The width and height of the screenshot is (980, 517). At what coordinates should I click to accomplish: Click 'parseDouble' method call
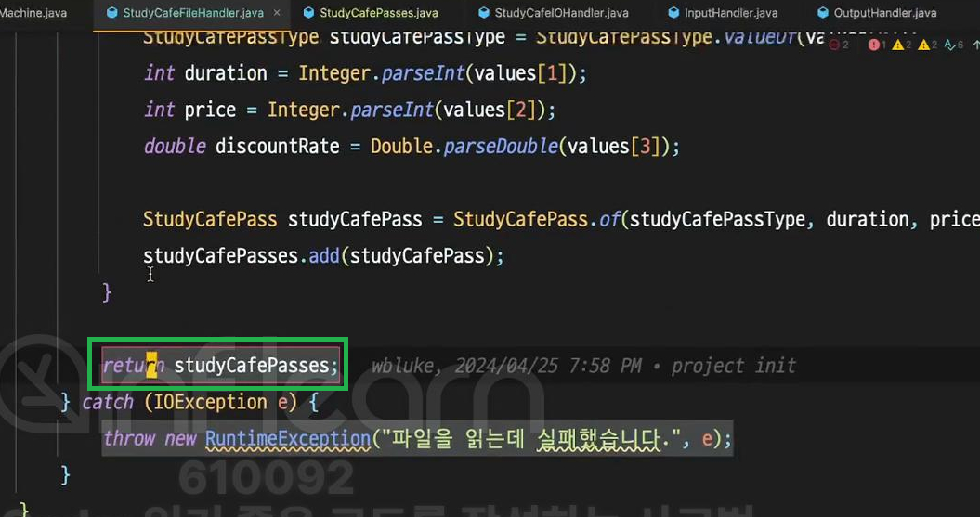tap(501, 147)
